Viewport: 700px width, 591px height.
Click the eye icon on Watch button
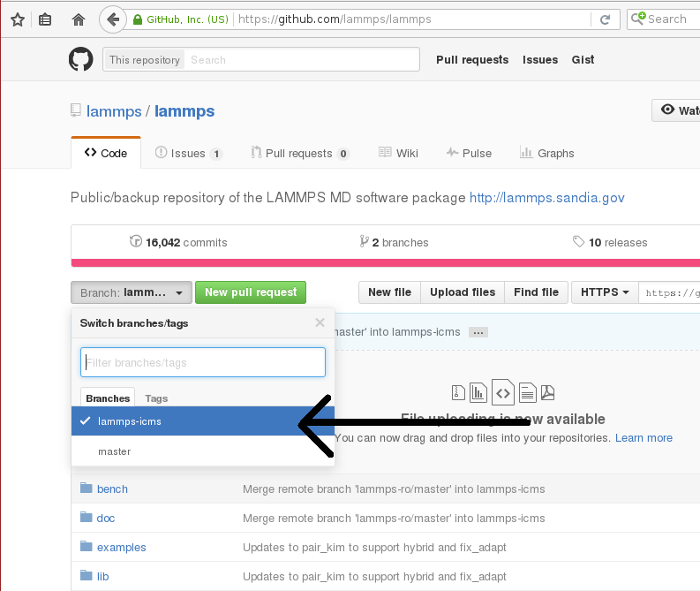click(x=667, y=110)
